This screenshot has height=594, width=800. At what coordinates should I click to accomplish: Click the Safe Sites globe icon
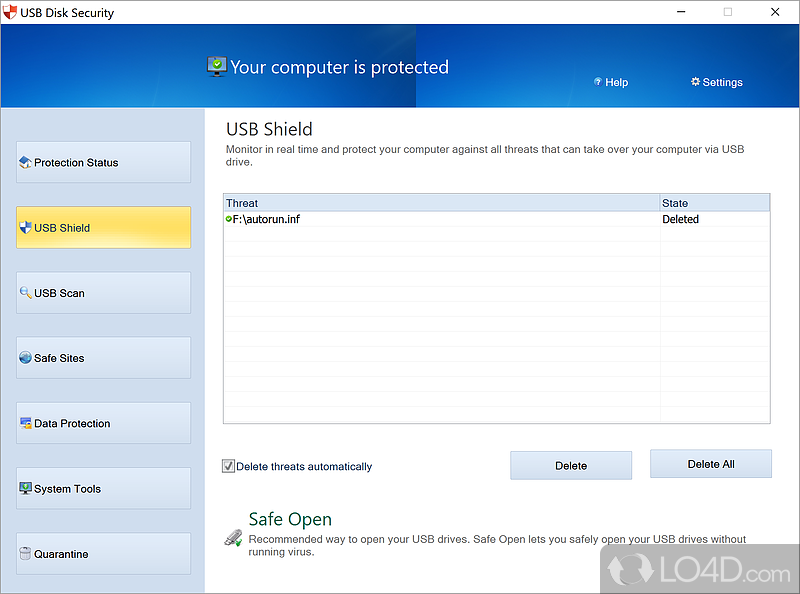[x=25, y=358]
